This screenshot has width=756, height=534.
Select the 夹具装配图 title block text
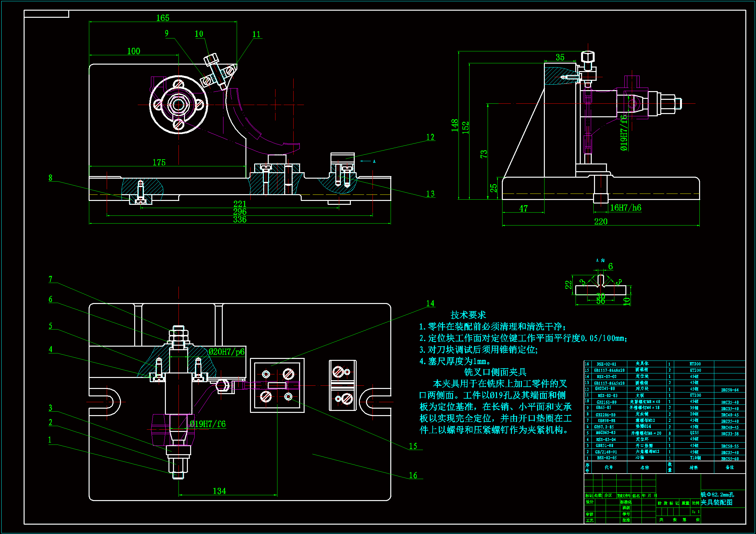(717, 502)
